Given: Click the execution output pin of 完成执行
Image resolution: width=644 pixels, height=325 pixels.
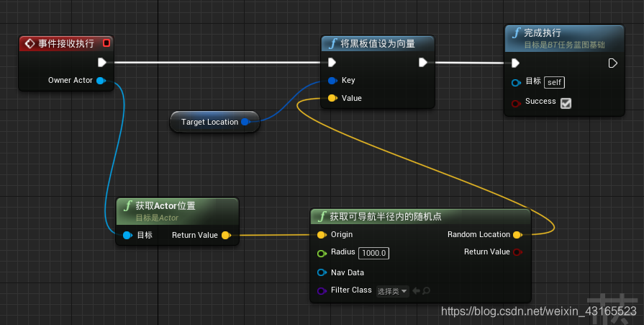Looking at the screenshot, I should (x=612, y=63).
